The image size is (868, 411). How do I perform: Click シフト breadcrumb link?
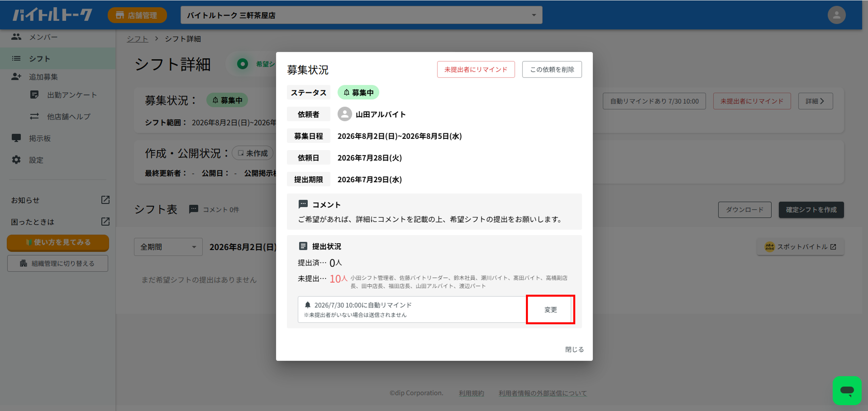137,39
